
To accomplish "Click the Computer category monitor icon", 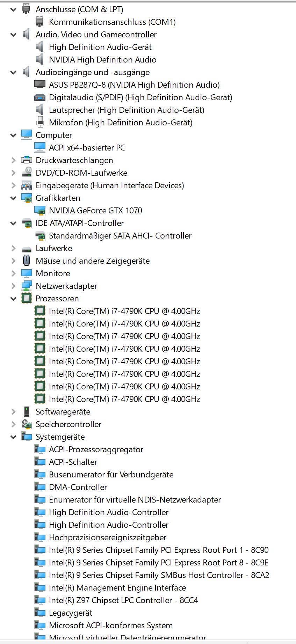I will [x=27, y=135].
